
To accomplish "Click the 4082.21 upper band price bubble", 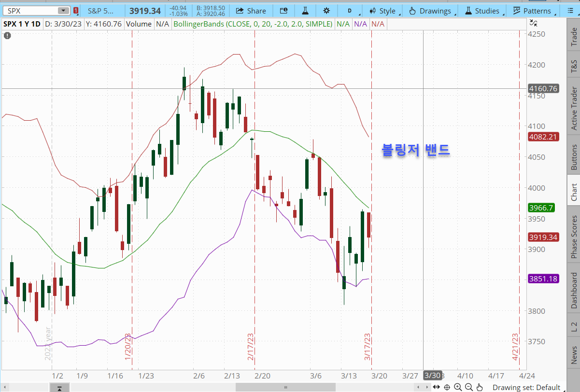I will point(543,137).
